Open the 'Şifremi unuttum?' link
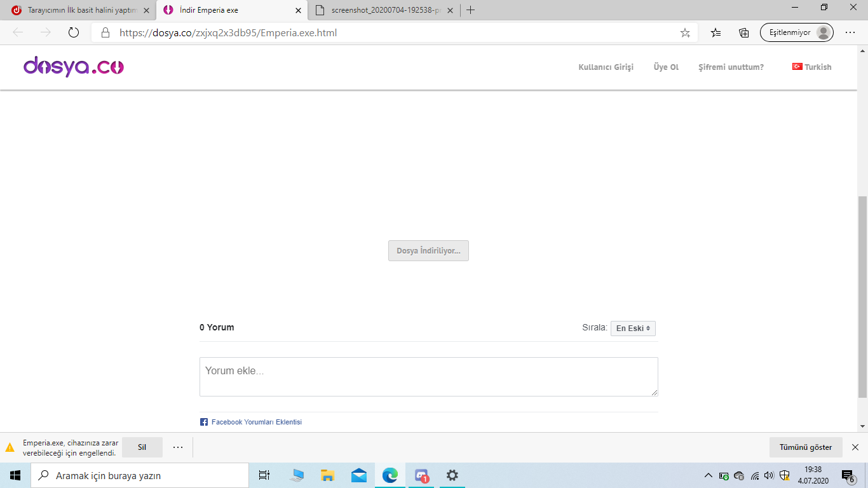 click(731, 67)
